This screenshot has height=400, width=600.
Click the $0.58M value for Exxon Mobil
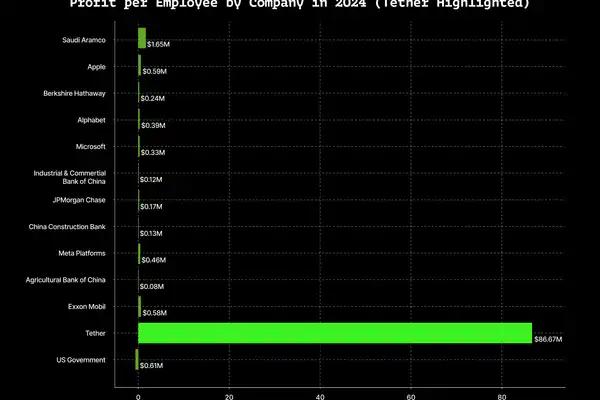[x=155, y=313]
